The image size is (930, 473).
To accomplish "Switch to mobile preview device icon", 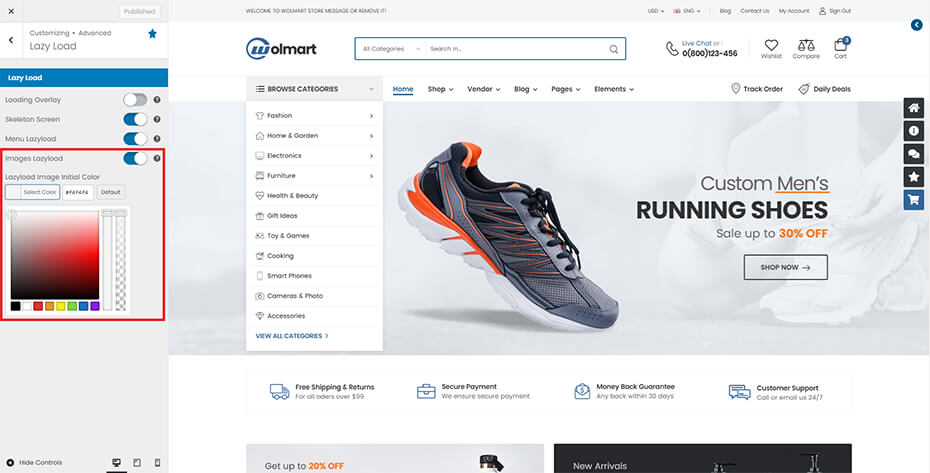I will (157, 462).
